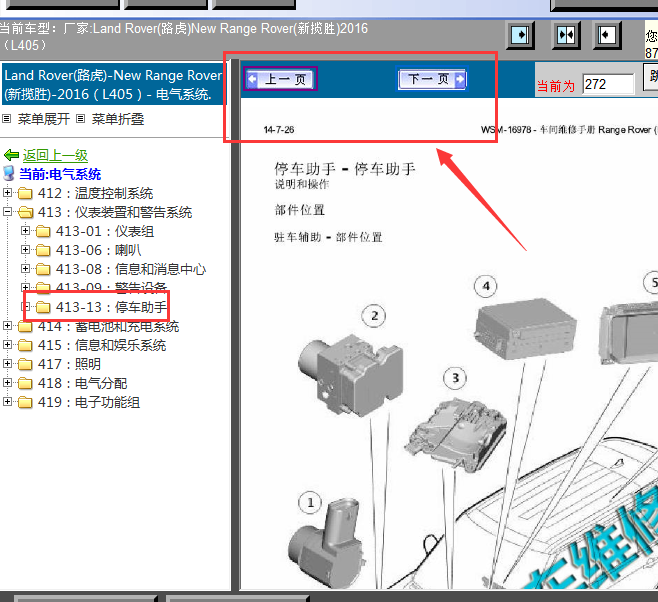The width and height of the screenshot is (658, 602).
Task: Click the 当前车型 vehicle info text
Action: [x=183, y=36]
